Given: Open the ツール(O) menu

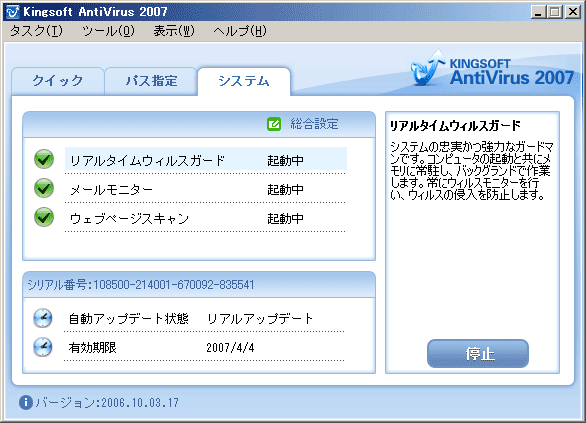Looking at the screenshot, I should click(108, 31).
